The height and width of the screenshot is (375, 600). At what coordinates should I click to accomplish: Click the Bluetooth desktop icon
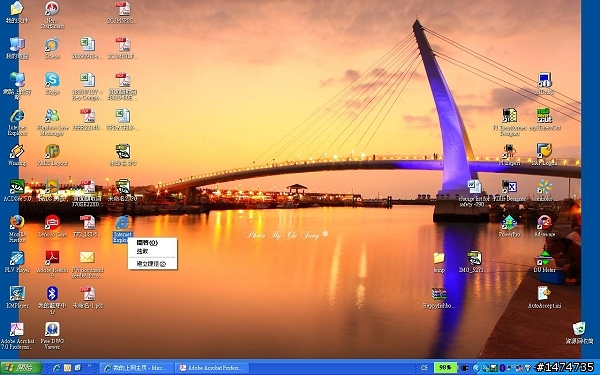pos(52,300)
